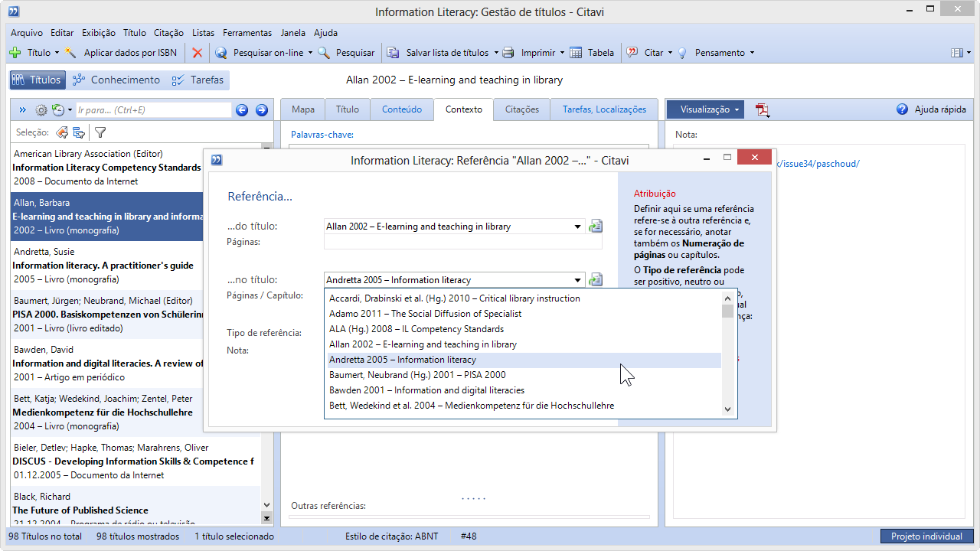
Task: Click the icon beside the 'do título' dropdown
Action: (x=596, y=226)
